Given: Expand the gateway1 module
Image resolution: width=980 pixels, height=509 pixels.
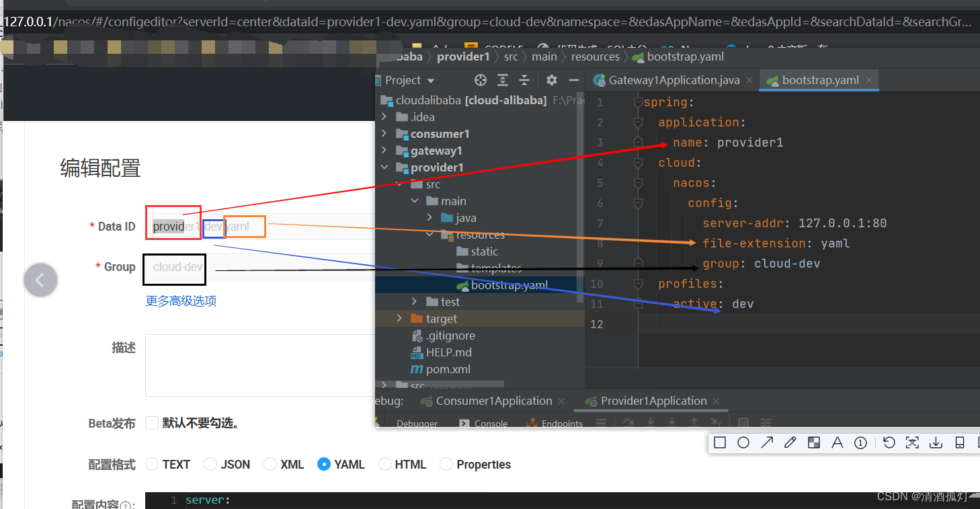Looking at the screenshot, I should coord(384,151).
